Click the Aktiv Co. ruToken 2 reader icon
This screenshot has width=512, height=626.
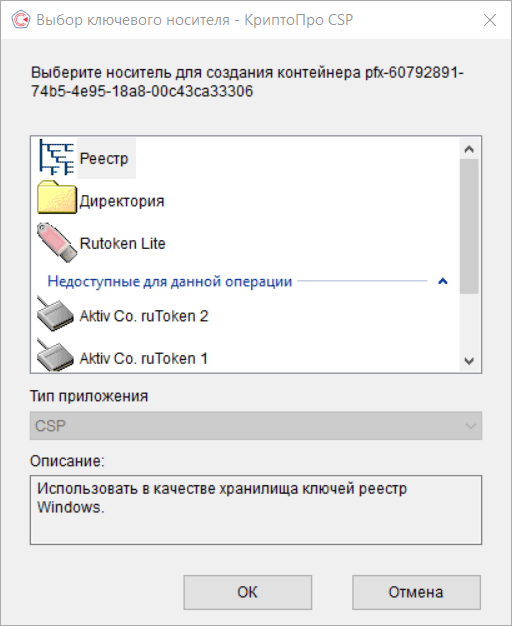pyautogui.click(x=56, y=314)
